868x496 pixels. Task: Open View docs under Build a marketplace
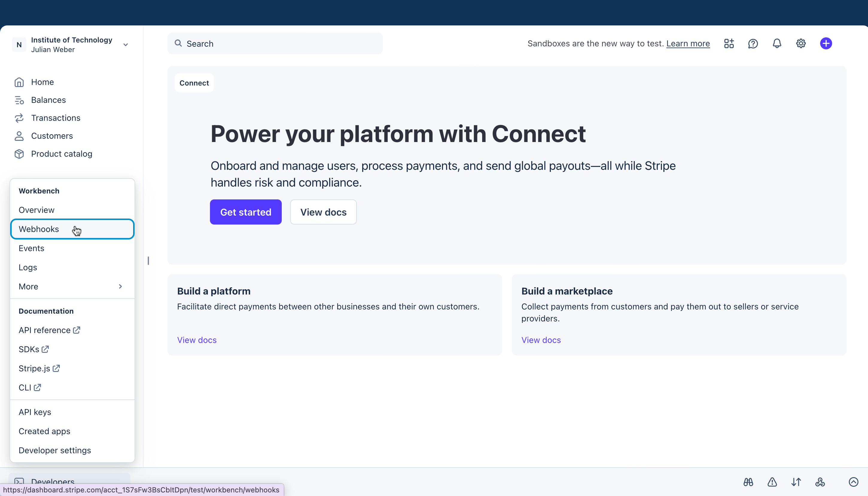pos(541,340)
